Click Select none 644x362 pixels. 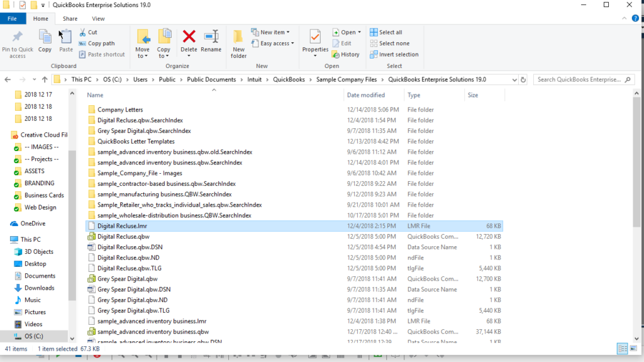coord(390,43)
